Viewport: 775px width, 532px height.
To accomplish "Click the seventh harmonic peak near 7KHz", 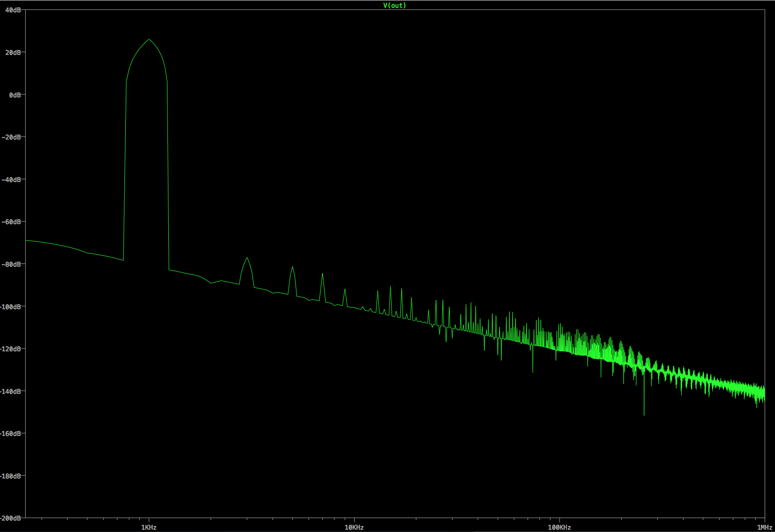I will (x=323, y=274).
